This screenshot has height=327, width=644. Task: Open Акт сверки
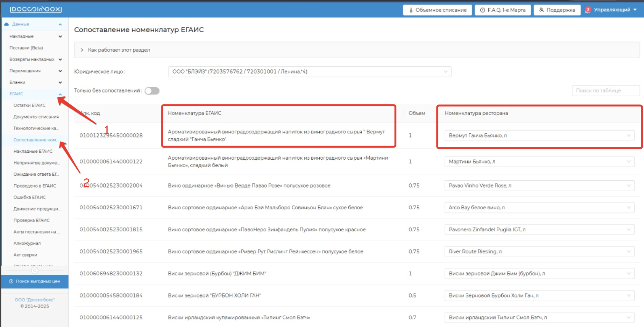[x=25, y=255]
